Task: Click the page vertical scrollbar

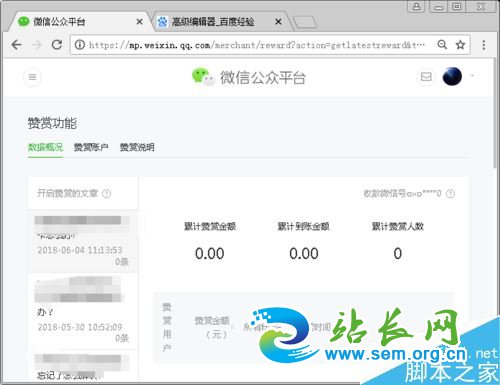Action: (x=495, y=113)
